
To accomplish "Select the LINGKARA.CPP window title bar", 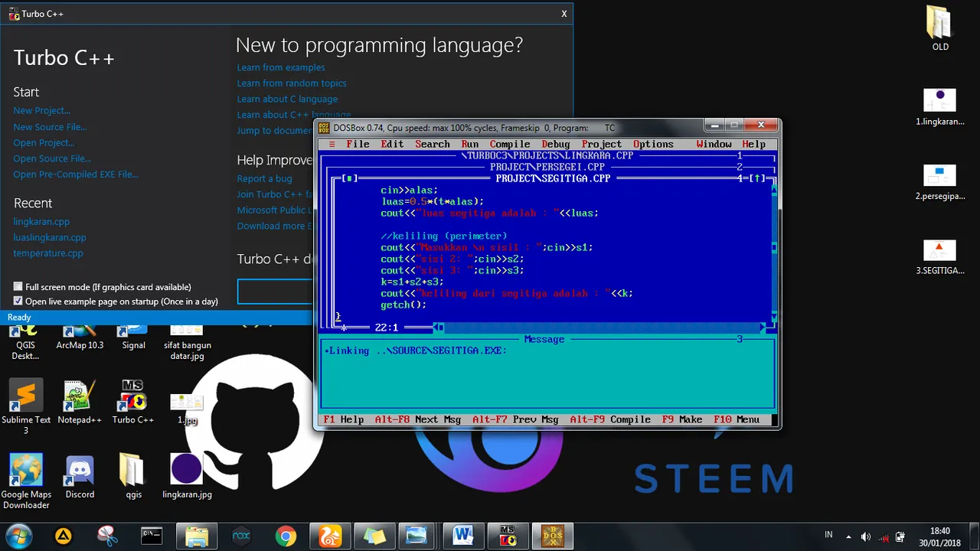I will pos(547,155).
